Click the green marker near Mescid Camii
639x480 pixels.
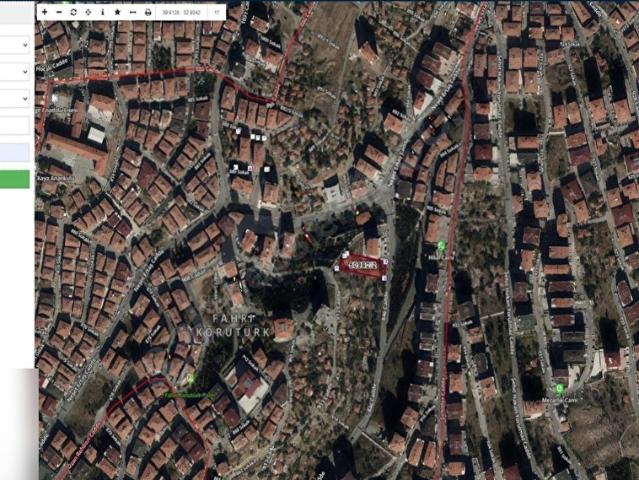(560, 388)
